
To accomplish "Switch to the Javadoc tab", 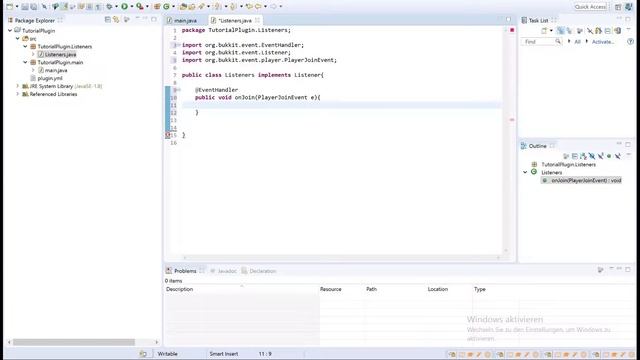I will pos(223,271).
